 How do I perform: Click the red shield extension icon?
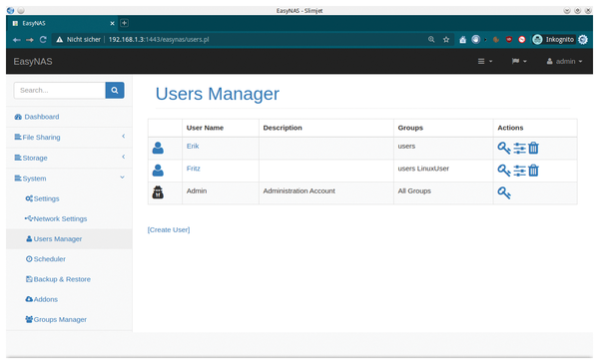click(509, 39)
